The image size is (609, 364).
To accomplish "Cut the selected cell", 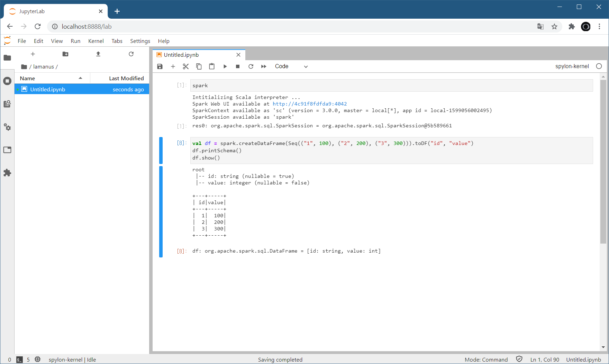I will pos(186,66).
